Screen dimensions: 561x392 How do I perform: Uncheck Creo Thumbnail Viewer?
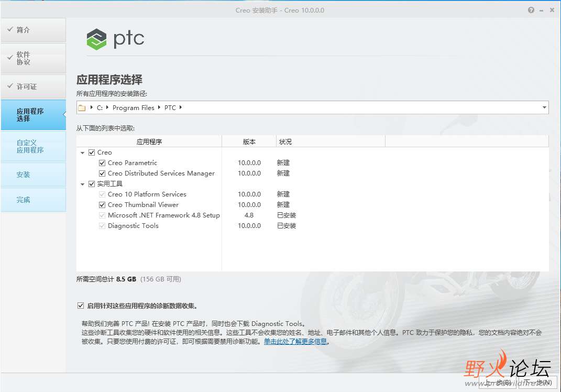click(102, 205)
